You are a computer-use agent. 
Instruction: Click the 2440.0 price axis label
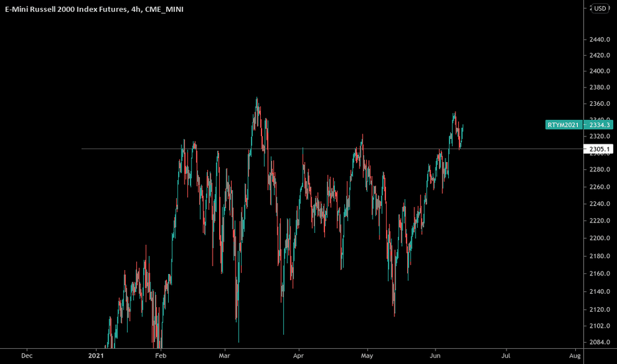(599, 39)
